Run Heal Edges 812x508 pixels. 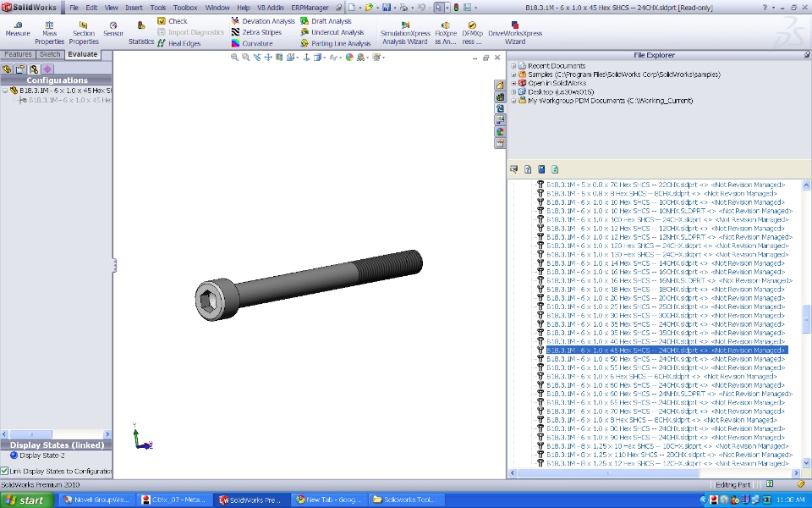click(x=178, y=43)
